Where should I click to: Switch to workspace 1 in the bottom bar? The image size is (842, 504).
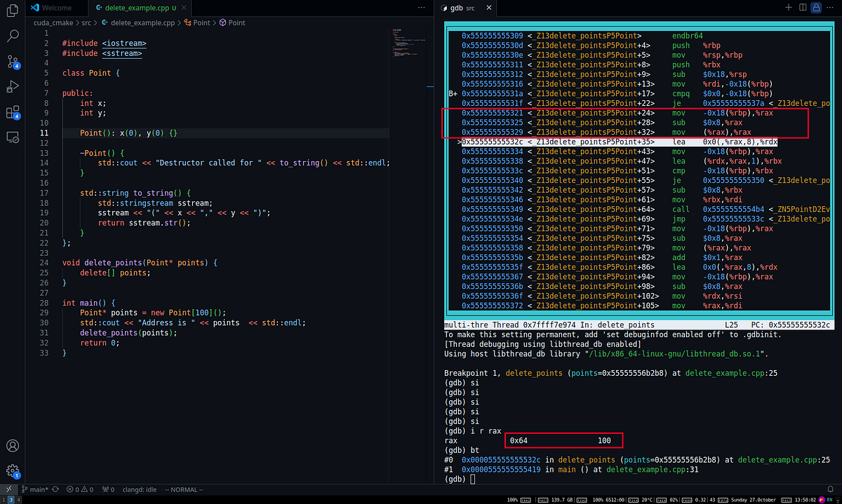click(4, 499)
